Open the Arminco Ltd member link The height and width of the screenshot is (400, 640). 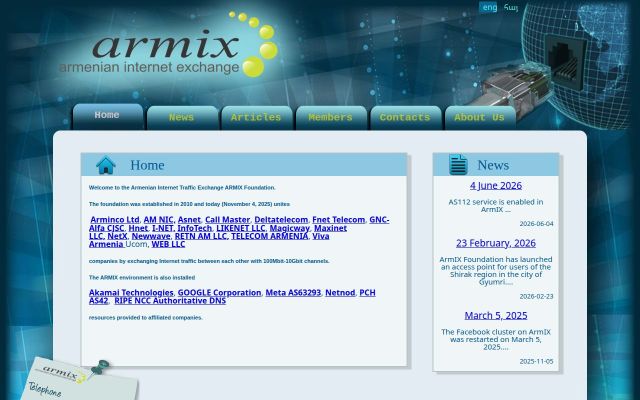pyautogui.click(x=115, y=220)
